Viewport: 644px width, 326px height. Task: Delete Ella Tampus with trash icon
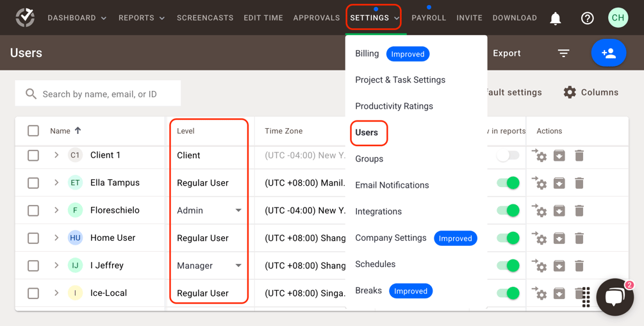coord(579,183)
